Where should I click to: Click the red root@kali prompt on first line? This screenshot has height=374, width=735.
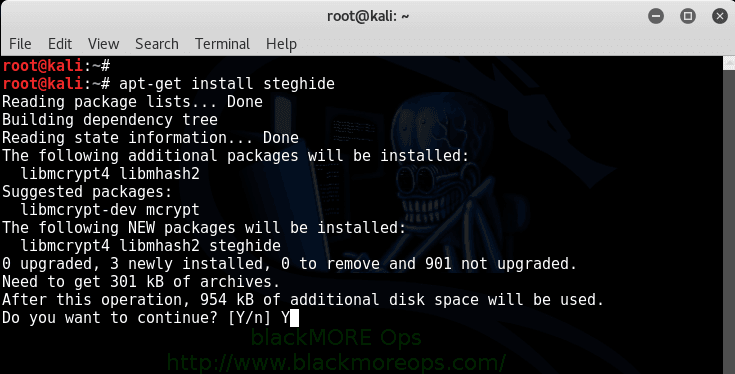point(43,66)
